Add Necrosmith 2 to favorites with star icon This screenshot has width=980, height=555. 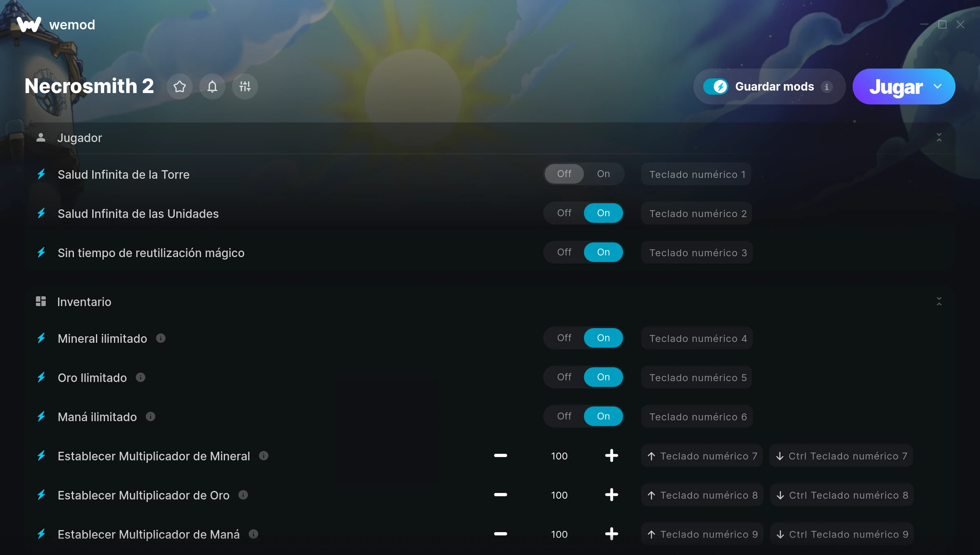[x=180, y=87]
